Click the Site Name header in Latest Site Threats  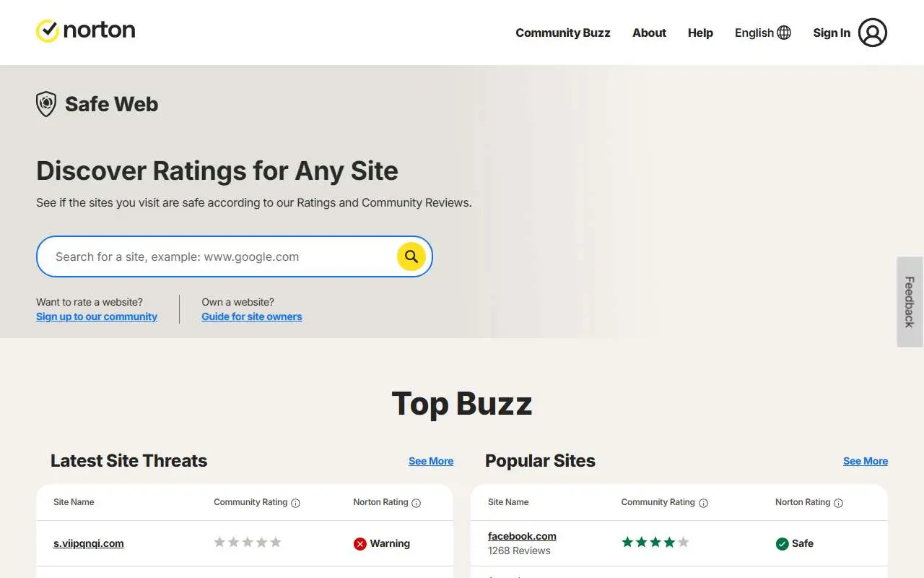(x=74, y=502)
